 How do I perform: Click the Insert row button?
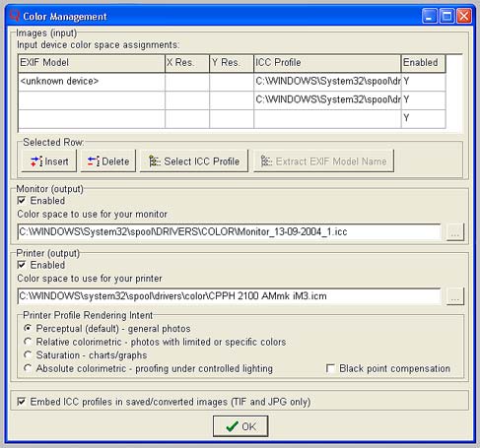coord(49,160)
